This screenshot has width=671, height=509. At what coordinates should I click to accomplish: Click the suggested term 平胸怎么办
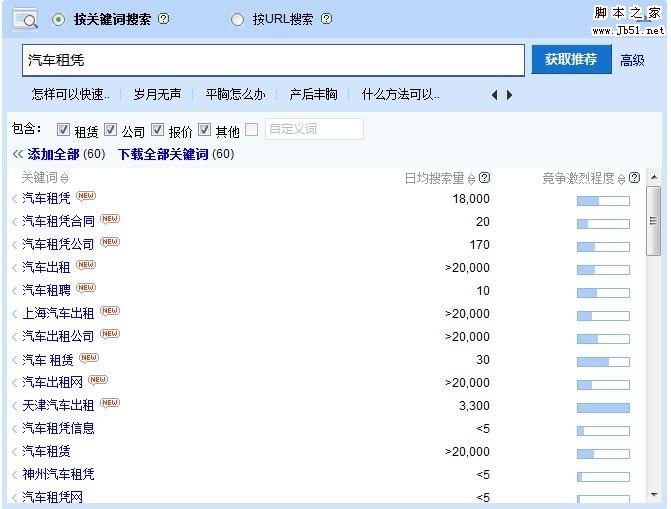click(x=235, y=95)
